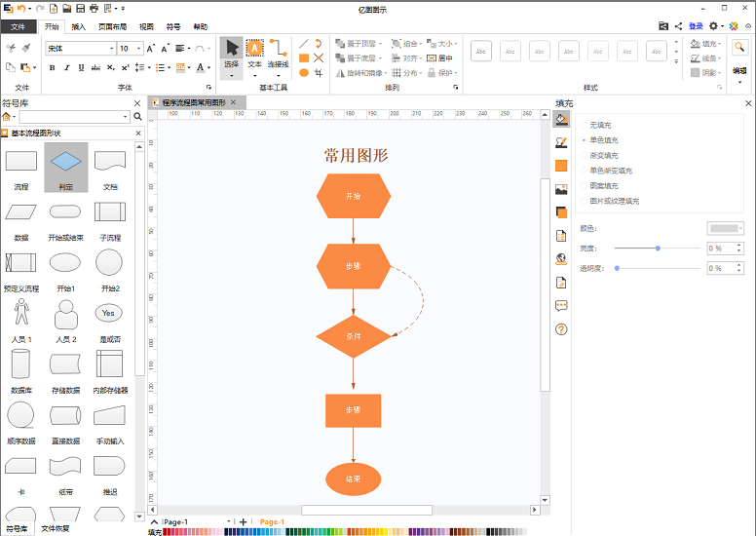Switch to the Help ribbon tab

coord(201,26)
